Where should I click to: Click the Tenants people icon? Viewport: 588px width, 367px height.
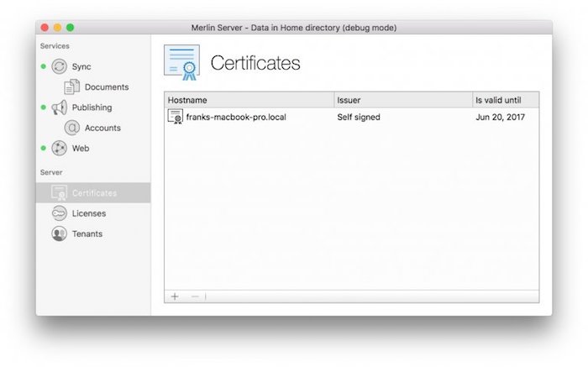pyautogui.click(x=60, y=233)
